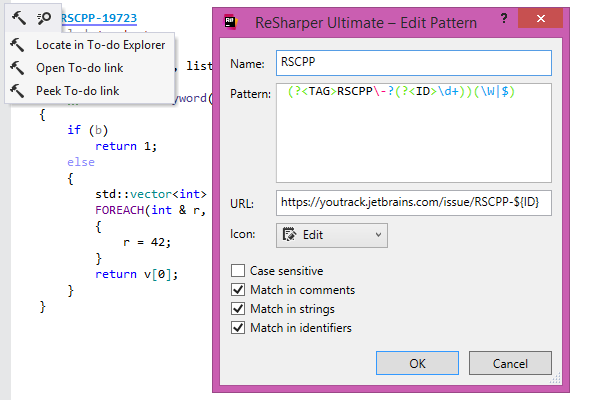Click the hammer action icon above the menu

[x=18, y=18]
